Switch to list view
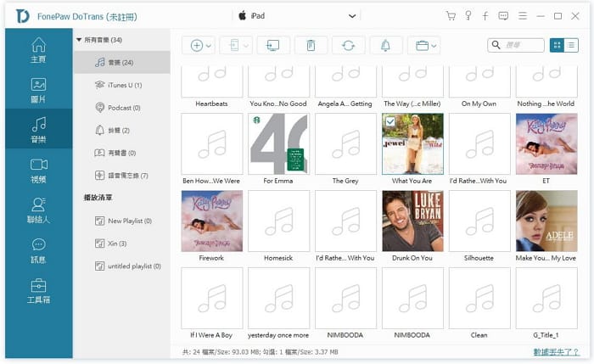 [571, 46]
